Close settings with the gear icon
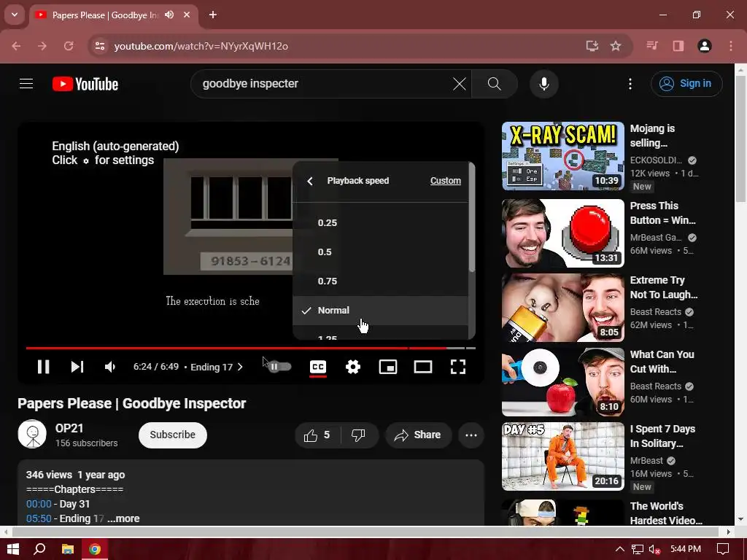This screenshot has height=560, width=747. [353, 367]
